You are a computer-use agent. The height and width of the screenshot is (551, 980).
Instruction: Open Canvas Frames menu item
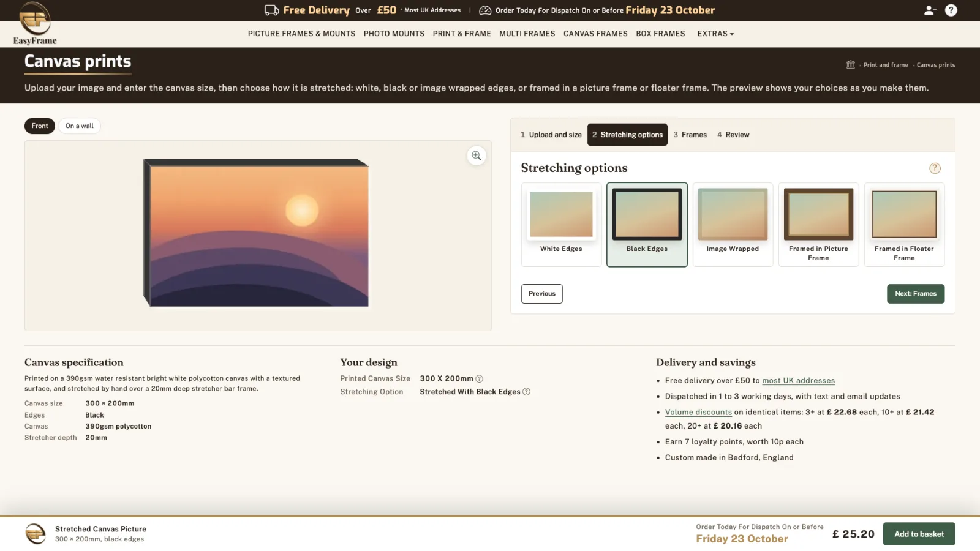tap(595, 34)
